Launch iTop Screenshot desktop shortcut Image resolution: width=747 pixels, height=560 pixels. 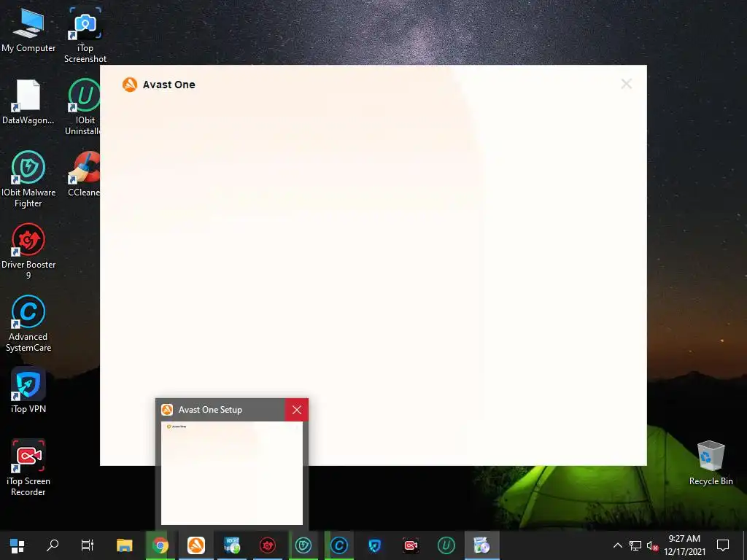[x=85, y=35]
